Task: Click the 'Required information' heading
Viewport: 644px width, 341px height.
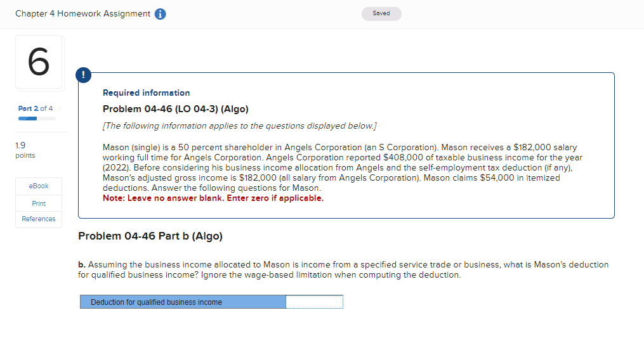Action: [x=146, y=93]
